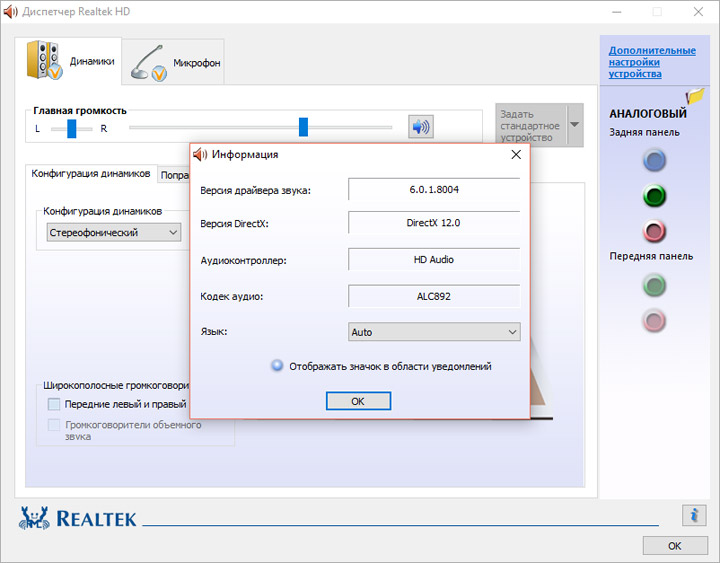
Task: Click the ALC892 codec field
Action: [434, 296]
